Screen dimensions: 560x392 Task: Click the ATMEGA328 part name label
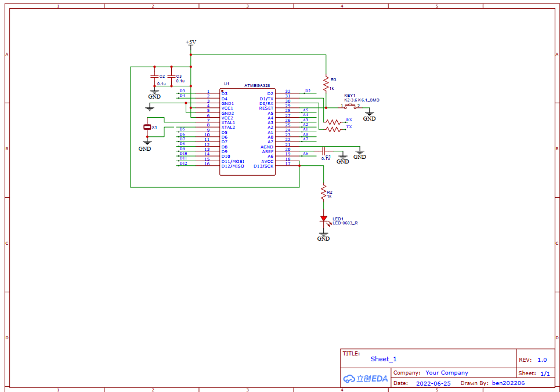(257, 86)
